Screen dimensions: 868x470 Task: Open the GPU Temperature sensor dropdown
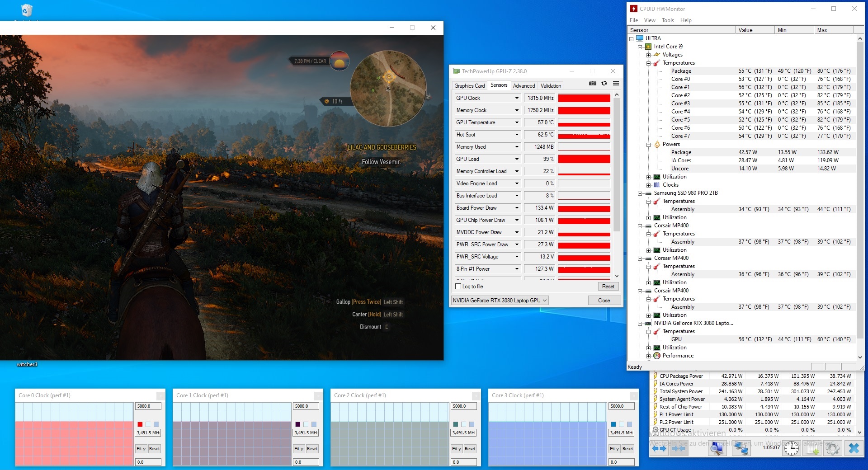click(517, 122)
